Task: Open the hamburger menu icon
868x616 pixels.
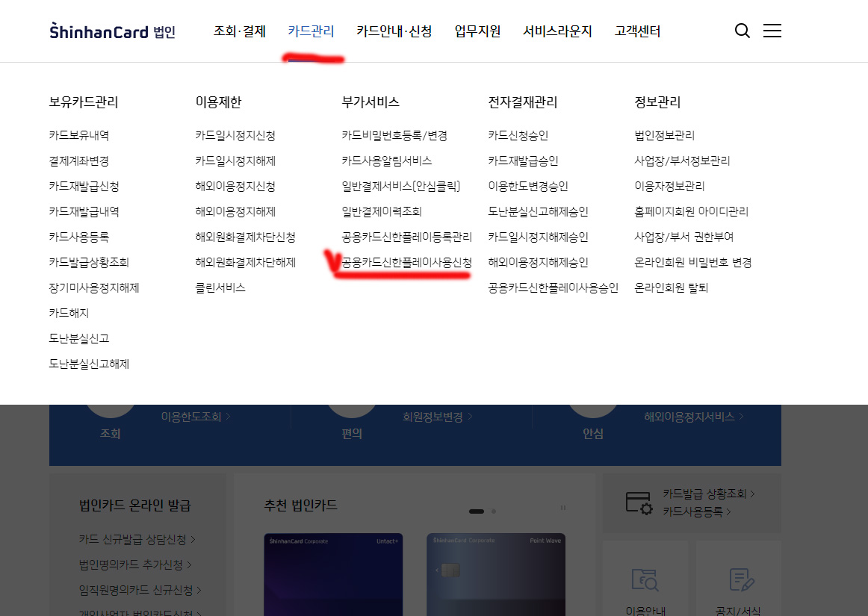Action: pyautogui.click(x=772, y=31)
